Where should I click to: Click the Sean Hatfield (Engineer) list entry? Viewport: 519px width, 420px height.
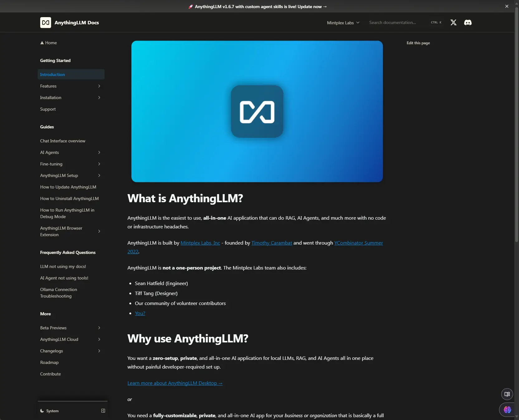point(161,283)
